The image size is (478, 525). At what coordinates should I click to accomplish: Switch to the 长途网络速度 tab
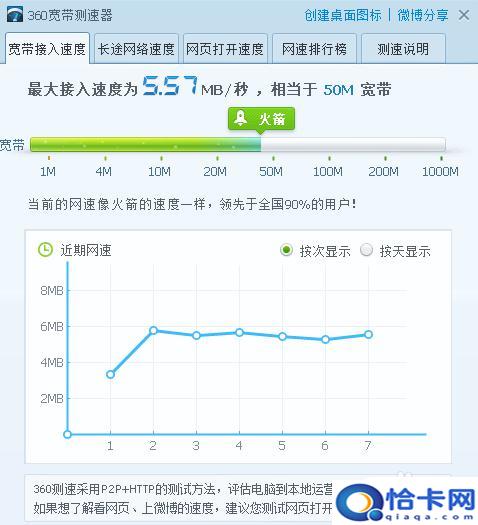136,49
